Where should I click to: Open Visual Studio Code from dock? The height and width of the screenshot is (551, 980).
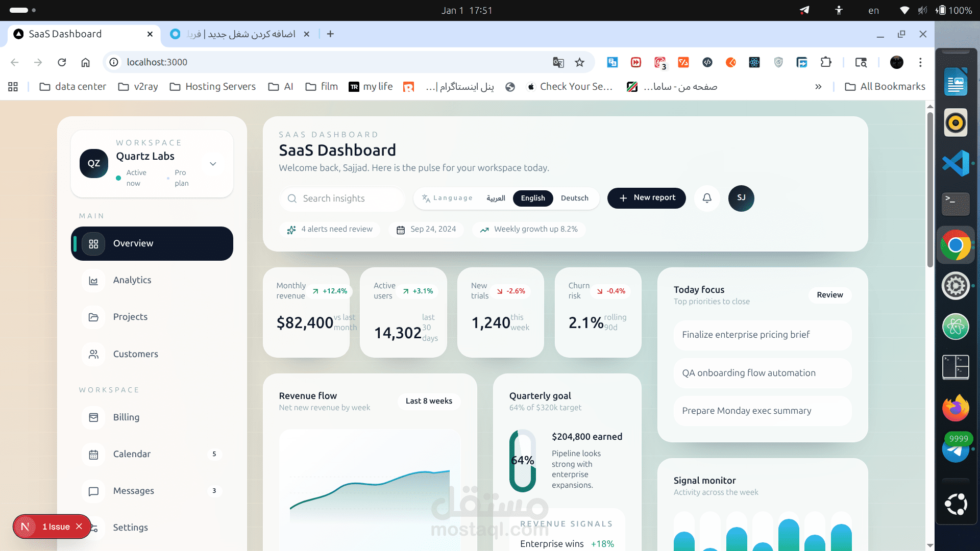coord(955,163)
